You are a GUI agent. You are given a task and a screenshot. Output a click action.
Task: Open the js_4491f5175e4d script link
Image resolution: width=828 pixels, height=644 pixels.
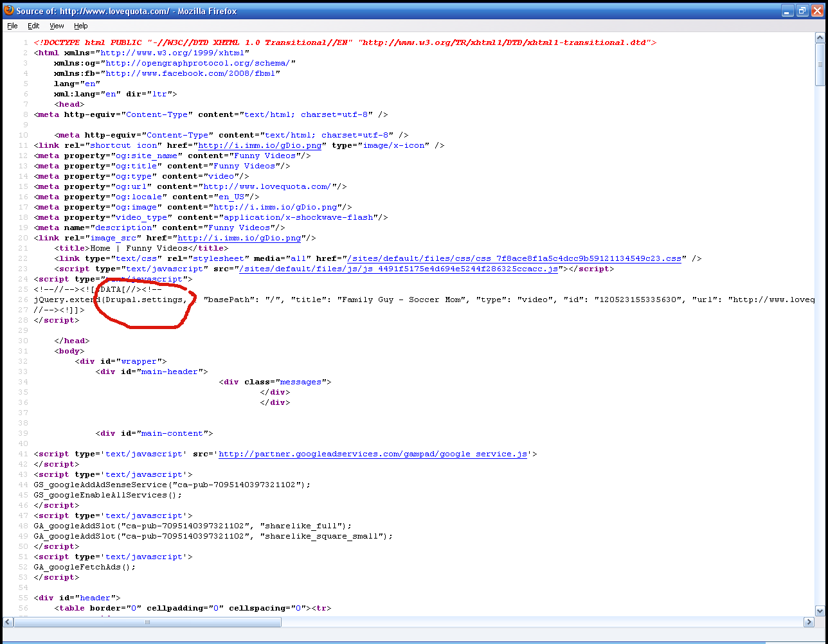point(399,269)
